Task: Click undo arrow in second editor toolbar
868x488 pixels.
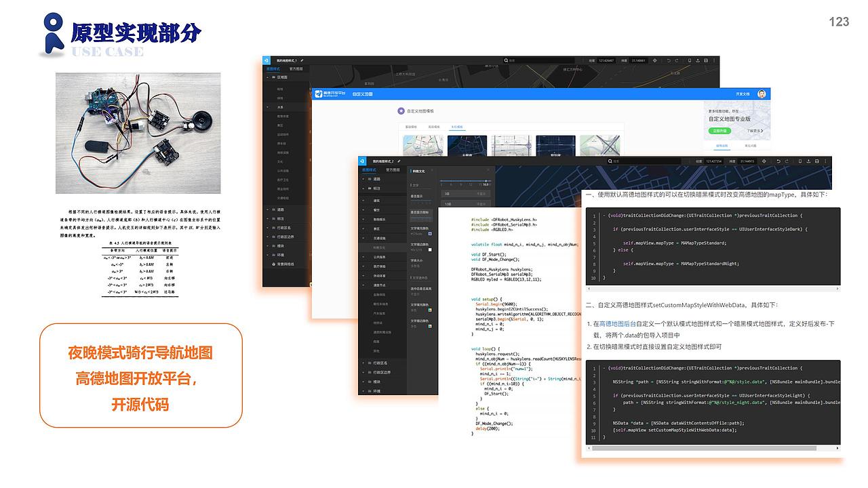Action: coord(778,161)
